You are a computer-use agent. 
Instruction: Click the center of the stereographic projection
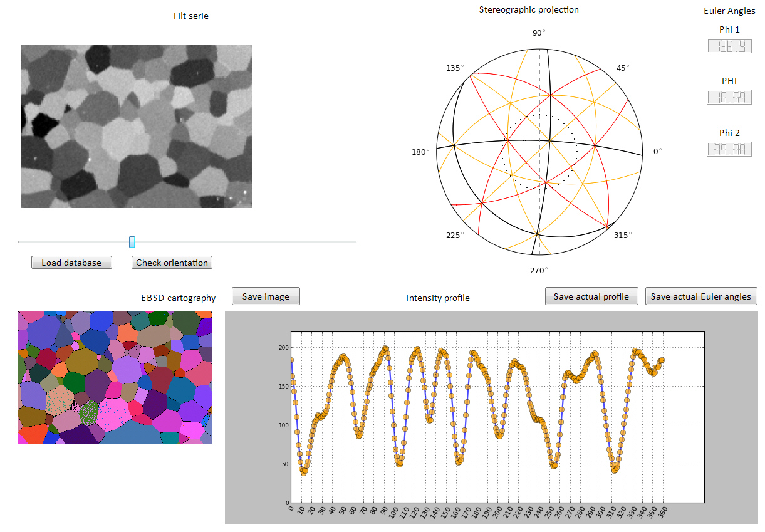click(x=539, y=152)
